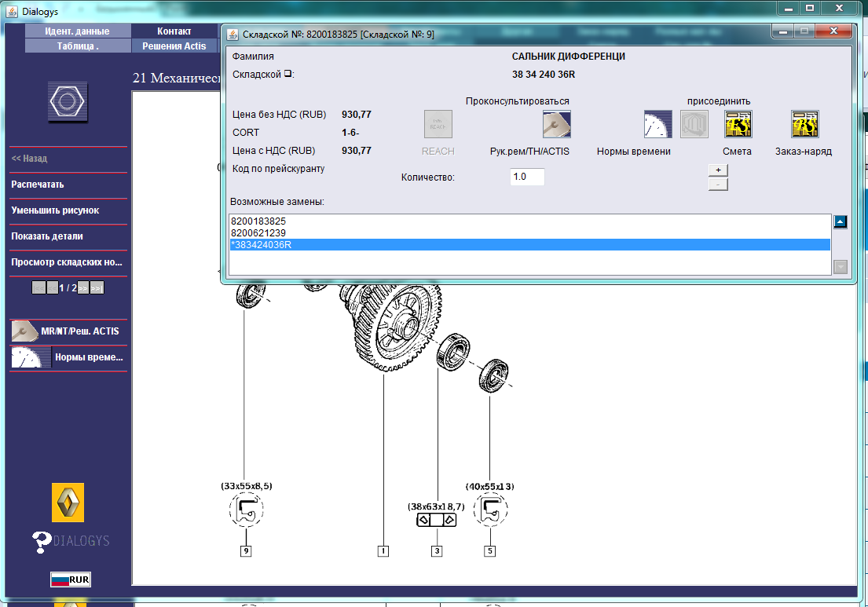Decrease quantity with the minus button
Image resolution: width=868 pixels, height=607 pixels.
point(718,185)
